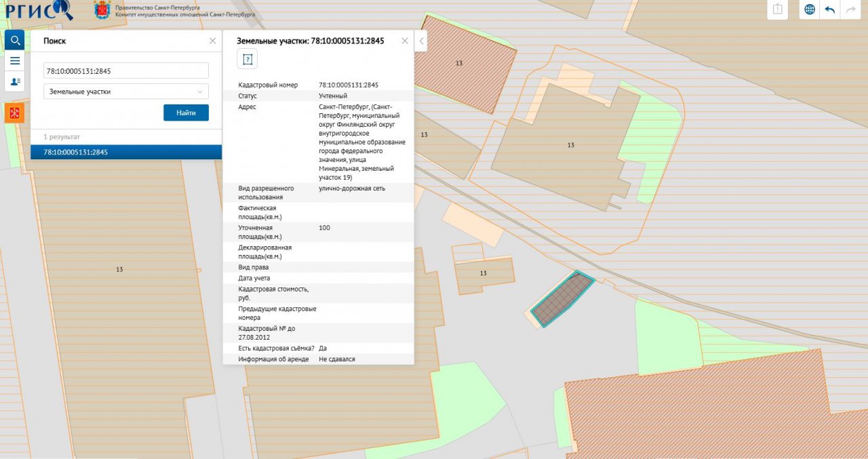Click the orange city emblem icon
Screen dimensions: 868x459
point(14,113)
